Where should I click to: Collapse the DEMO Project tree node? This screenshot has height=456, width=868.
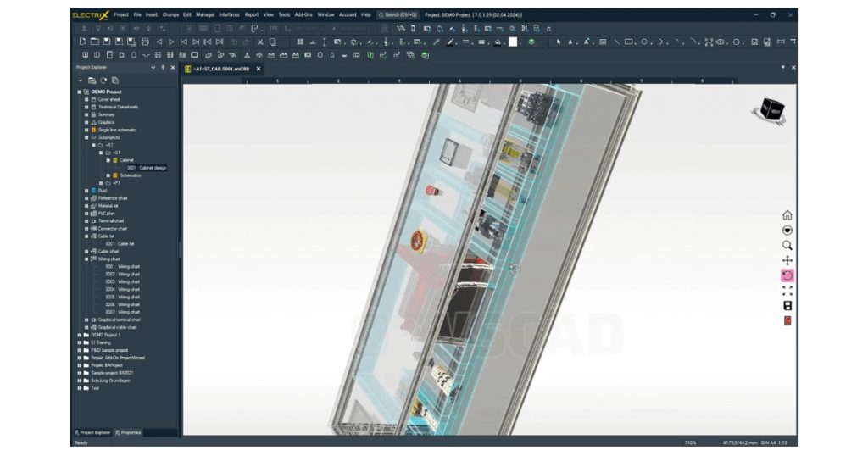click(79, 92)
